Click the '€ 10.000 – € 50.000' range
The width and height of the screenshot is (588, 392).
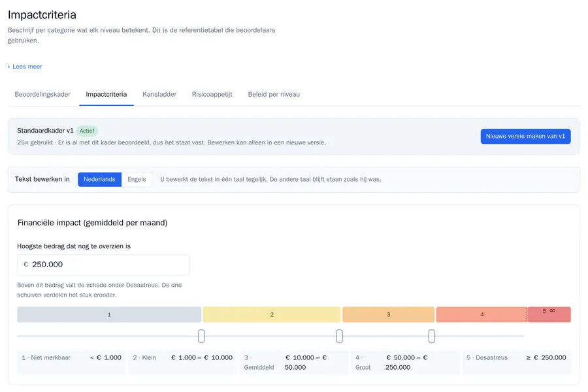click(306, 363)
